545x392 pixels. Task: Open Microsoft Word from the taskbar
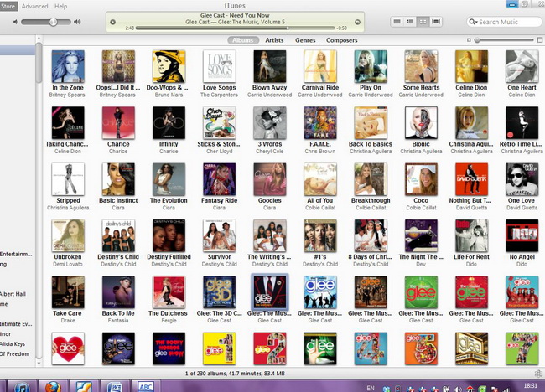click(x=114, y=386)
